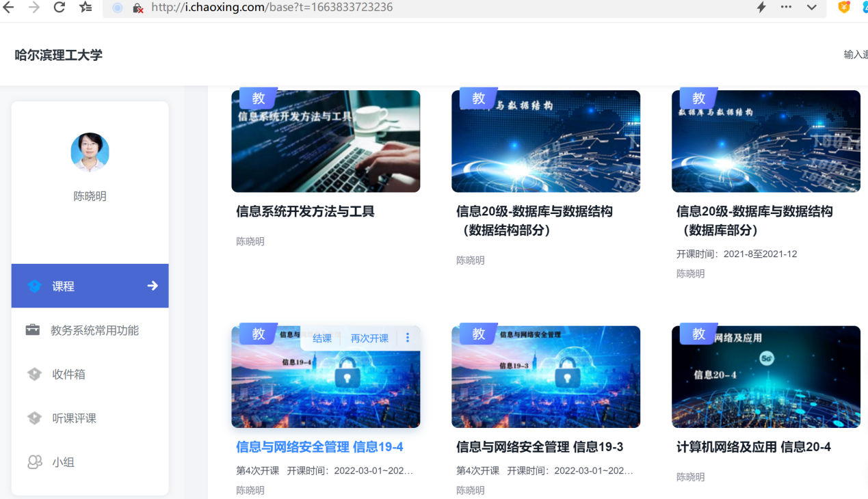868x499 pixels.
Task: Click the 听课评课 sidebar icon
Action: tap(34, 418)
